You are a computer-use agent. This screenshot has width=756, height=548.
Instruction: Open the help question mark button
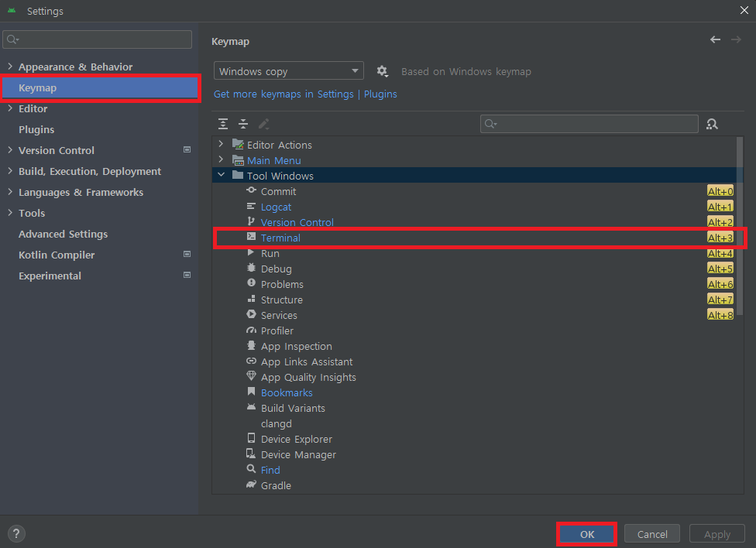(16, 533)
